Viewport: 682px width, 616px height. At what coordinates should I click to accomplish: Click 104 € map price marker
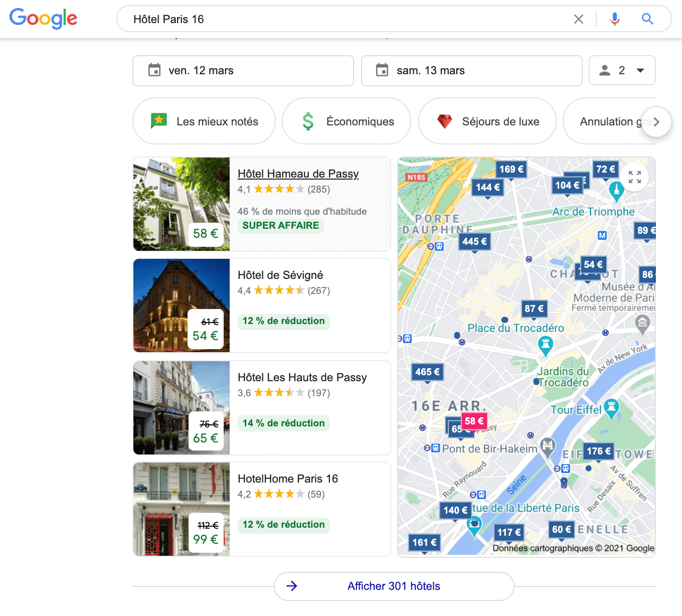(567, 186)
